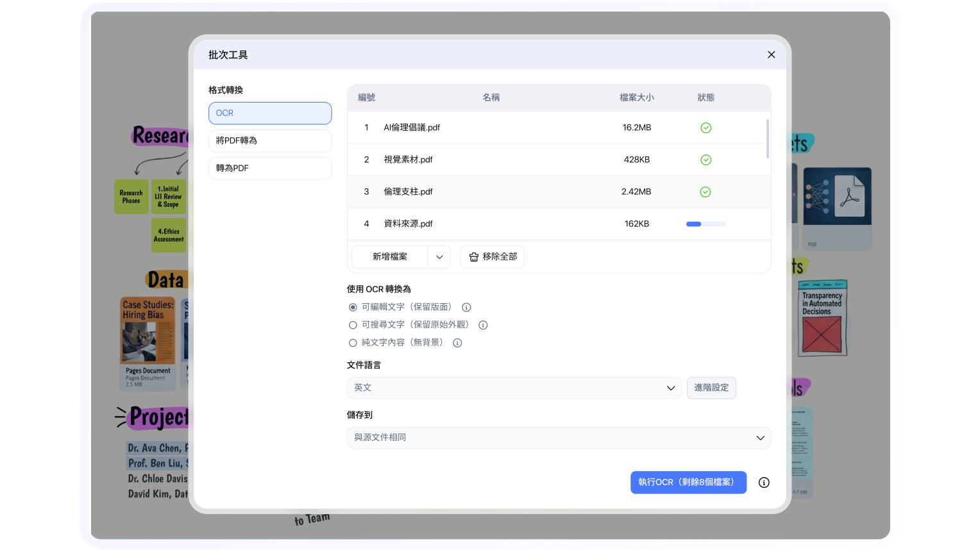Click the 2.42MB file size cell
The height and width of the screenshot is (550, 980).
pos(636,192)
